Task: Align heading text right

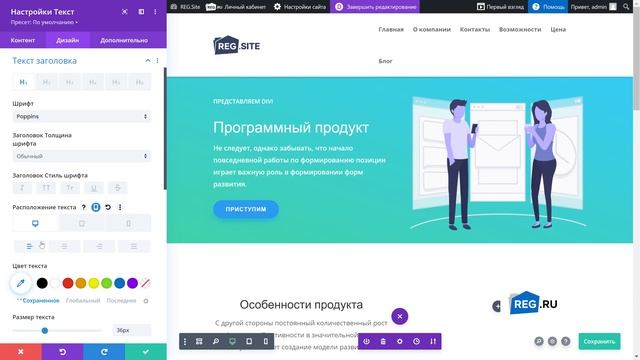Action: [x=99, y=246]
